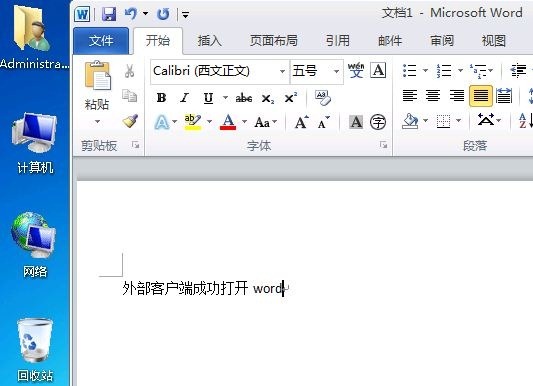
Task: Click the borders icon
Action: 443,121
